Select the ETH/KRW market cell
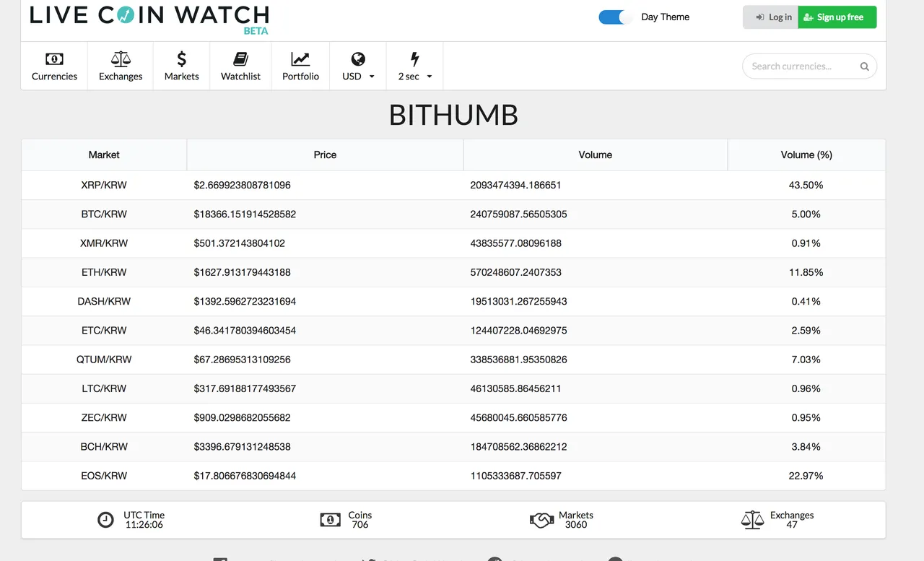This screenshot has height=561, width=924. [104, 272]
